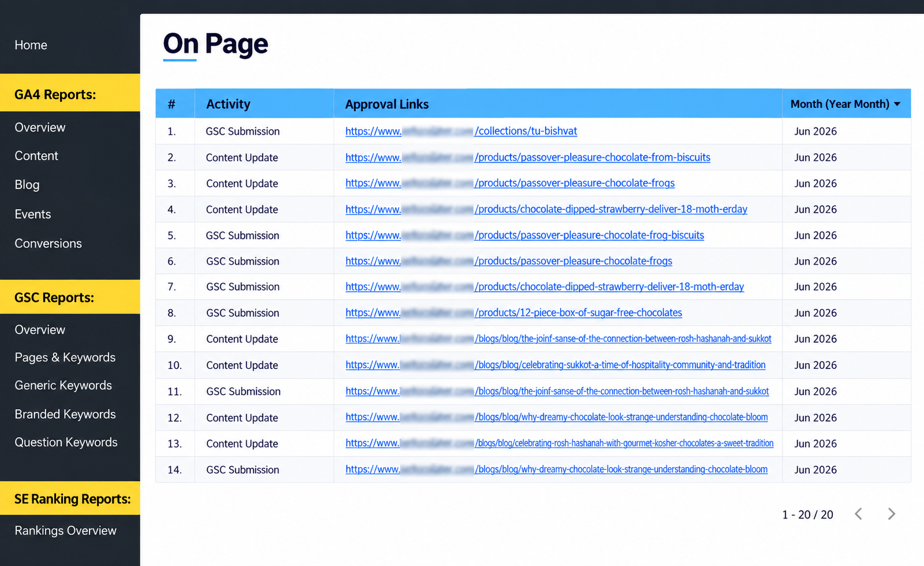Select "Content Update" cell in row 2
Image resolution: width=924 pixels, height=566 pixels.
pyautogui.click(x=242, y=157)
